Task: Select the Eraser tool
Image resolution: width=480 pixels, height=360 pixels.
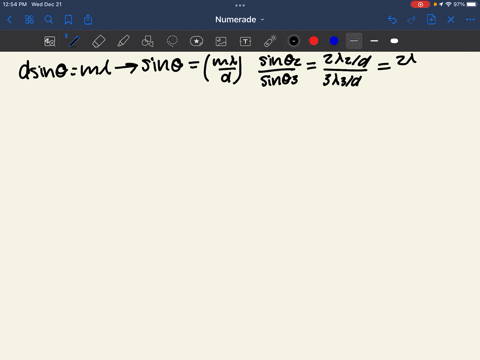Action: (99, 41)
